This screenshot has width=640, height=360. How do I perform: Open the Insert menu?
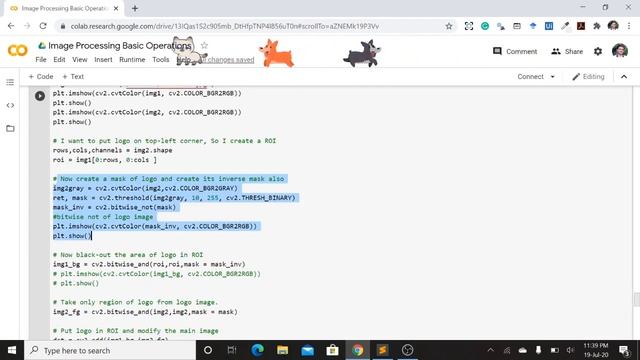point(103,60)
